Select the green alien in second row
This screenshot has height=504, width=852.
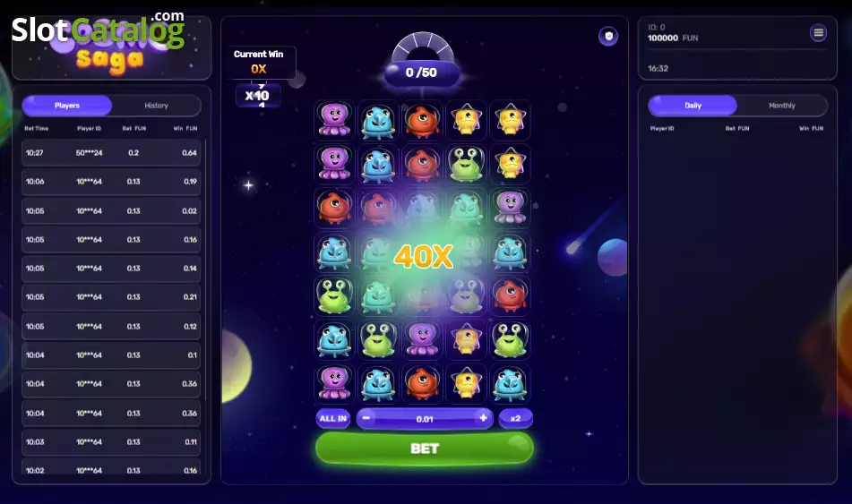tap(466, 164)
